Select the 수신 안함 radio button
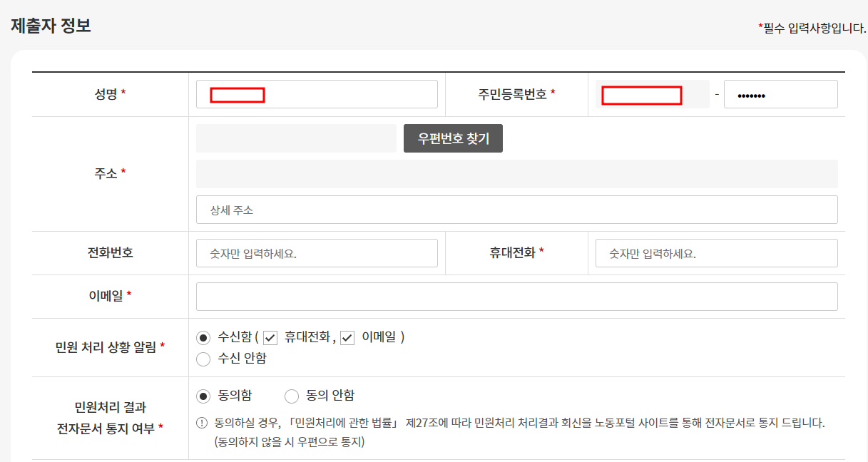 [203, 359]
